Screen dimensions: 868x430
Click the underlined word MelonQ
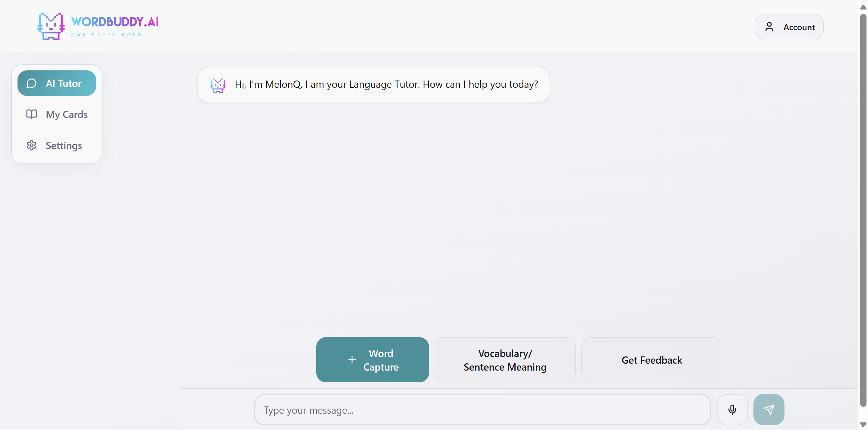(283, 85)
